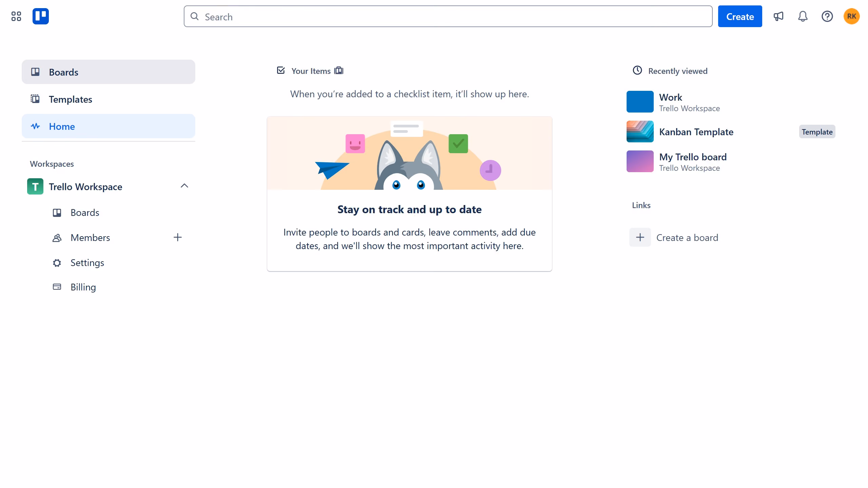This screenshot has height=488, width=868.
Task: Open Boards in the top sidebar
Action: pos(108,72)
